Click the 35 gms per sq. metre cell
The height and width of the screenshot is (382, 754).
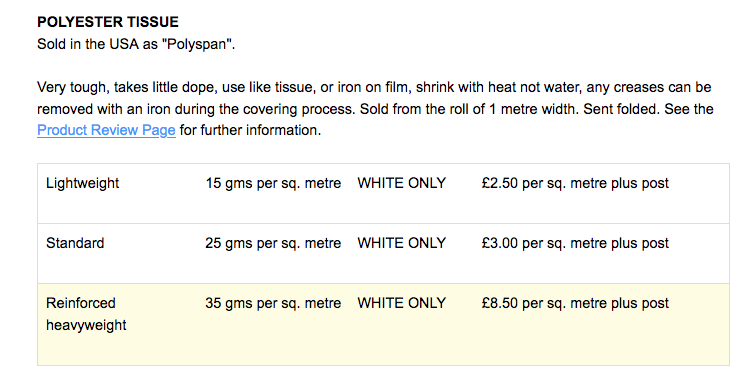click(x=273, y=303)
